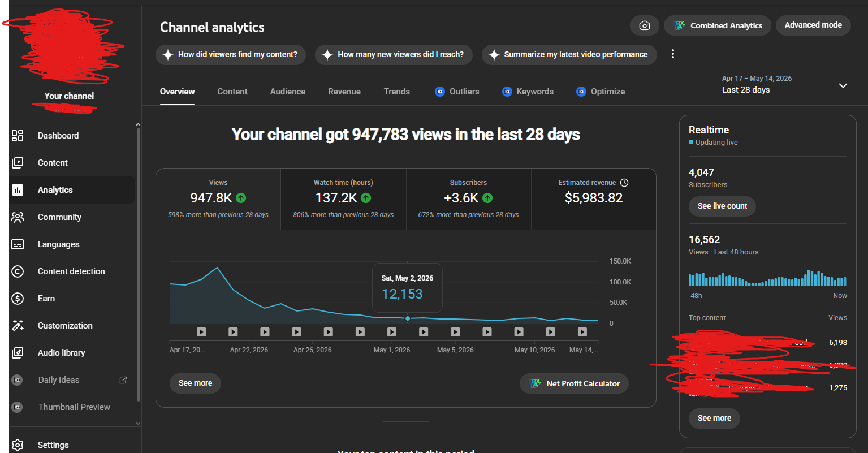Open the Community people icon
The width and height of the screenshot is (868, 453).
[x=18, y=217]
